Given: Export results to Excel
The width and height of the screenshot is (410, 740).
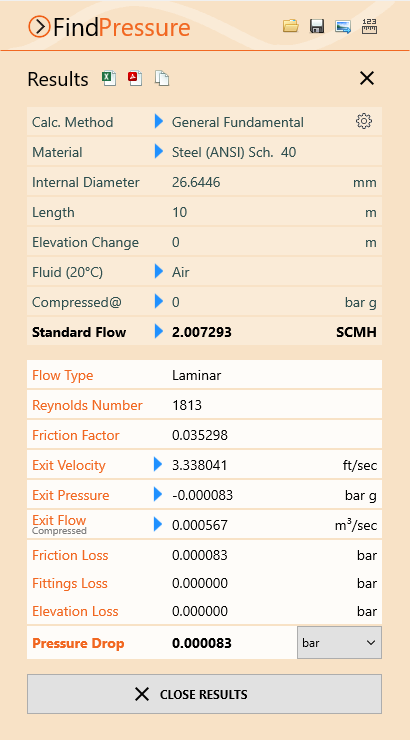Looking at the screenshot, I should pyautogui.click(x=109, y=78).
